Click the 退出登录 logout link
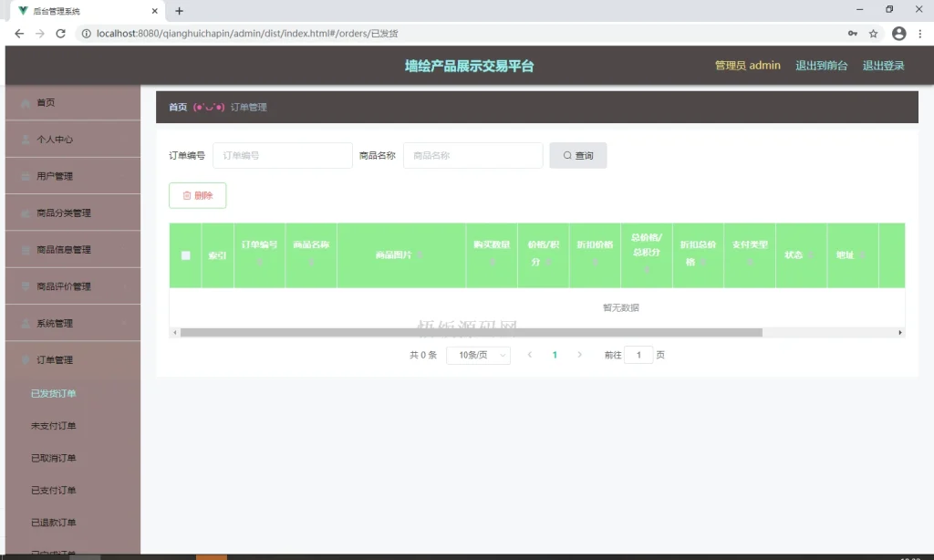This screenshot has height=560, width=934. pyautogui.click(x=883, y=66)
